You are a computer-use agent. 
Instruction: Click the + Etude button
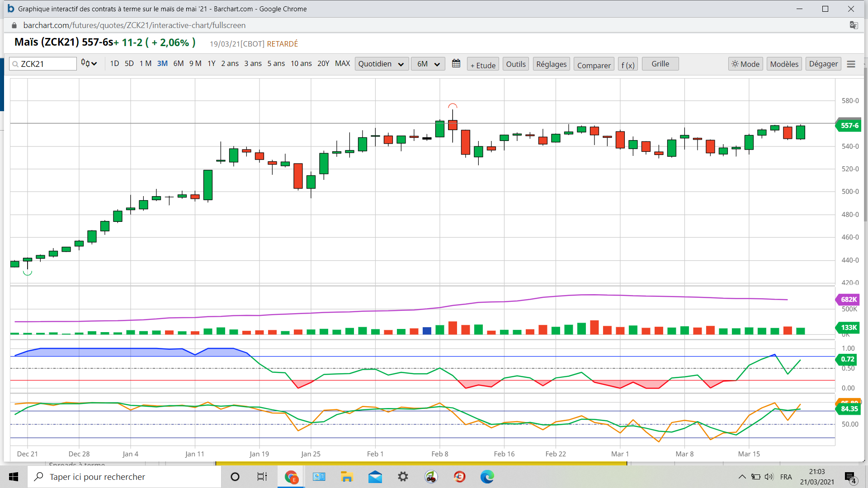[483, 65]
